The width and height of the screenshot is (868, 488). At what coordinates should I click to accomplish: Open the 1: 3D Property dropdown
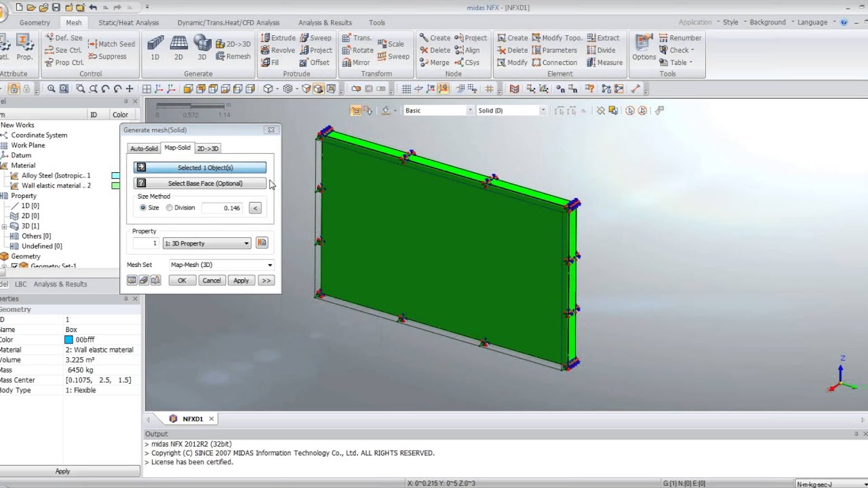coord(207,243)
